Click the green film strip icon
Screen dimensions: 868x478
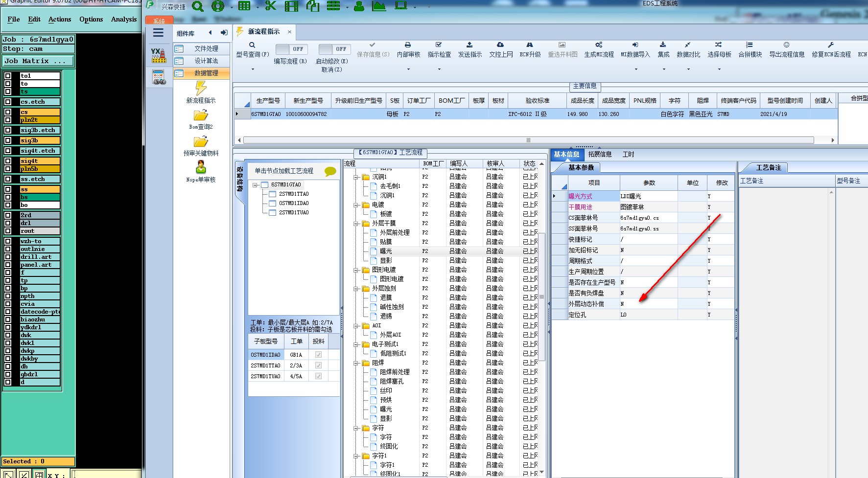point(291,6)
